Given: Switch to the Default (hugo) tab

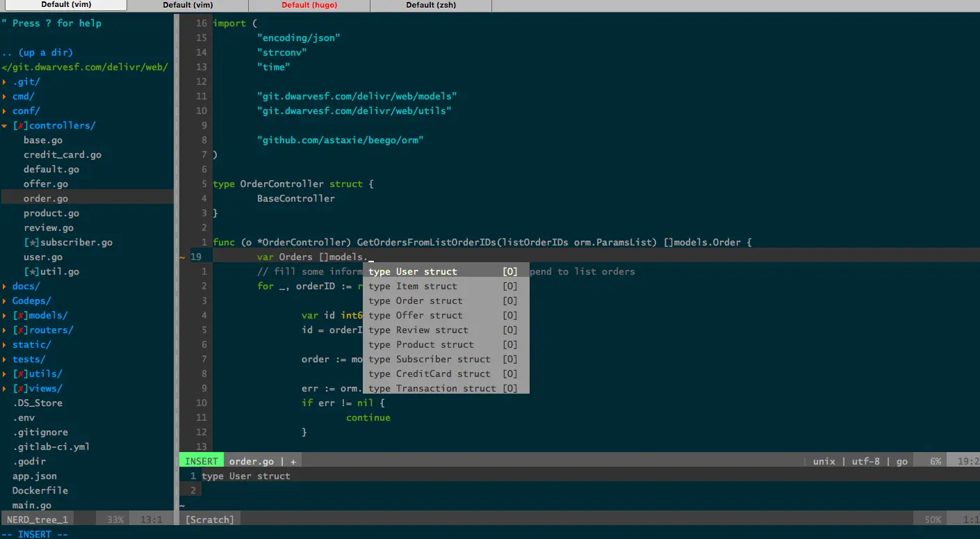Looking at the screenshot, I should click(x=309, y=5).
